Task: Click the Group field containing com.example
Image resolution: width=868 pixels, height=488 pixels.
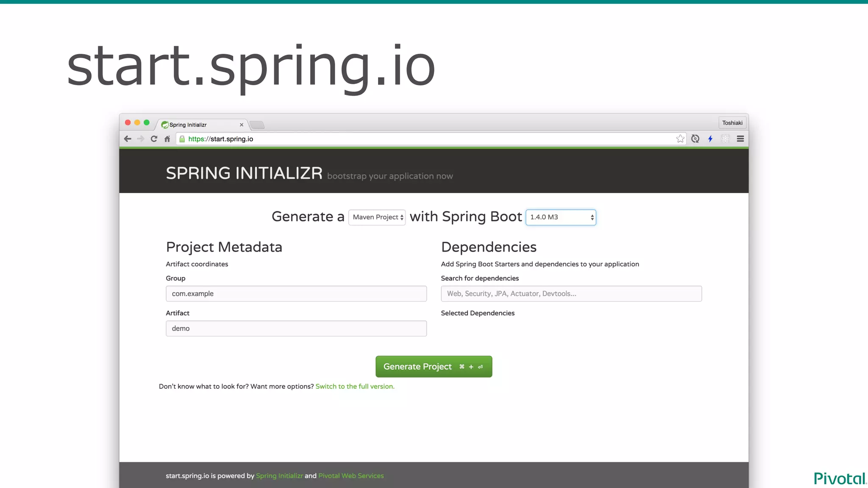Action: 296,294
